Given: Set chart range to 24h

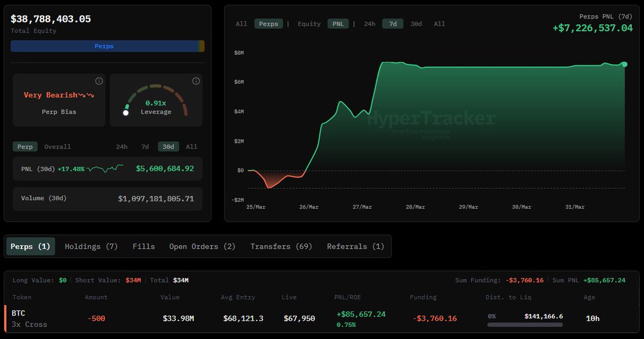Looking at the screenshot, I should [x=370, y=24].
